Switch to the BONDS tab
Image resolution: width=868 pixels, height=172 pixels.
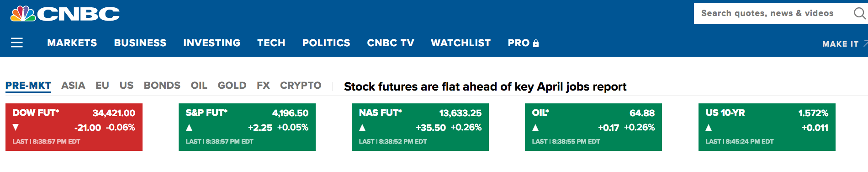pos(162,86)
